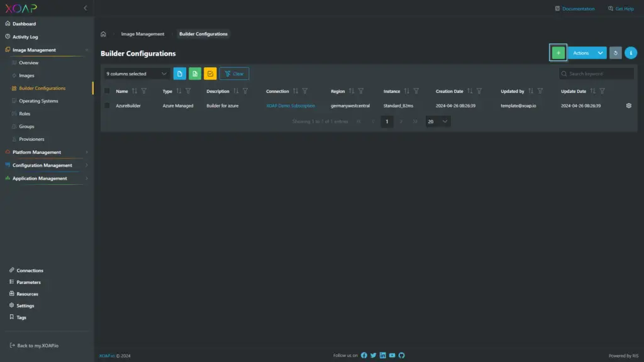Open Provisioners in the sidebar
This screenshot has height=362, width=644.
31,139
